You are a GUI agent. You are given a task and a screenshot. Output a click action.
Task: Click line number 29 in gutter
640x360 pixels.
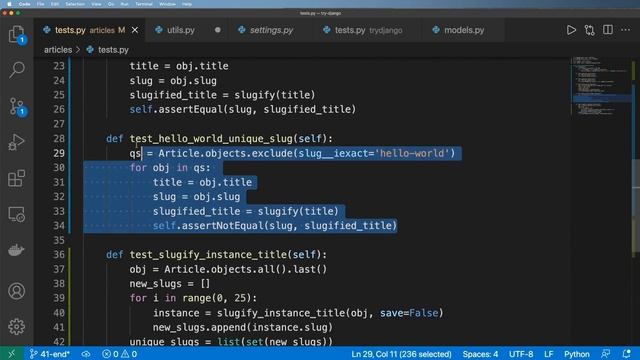pyautogui.click(x=59, y=153)
